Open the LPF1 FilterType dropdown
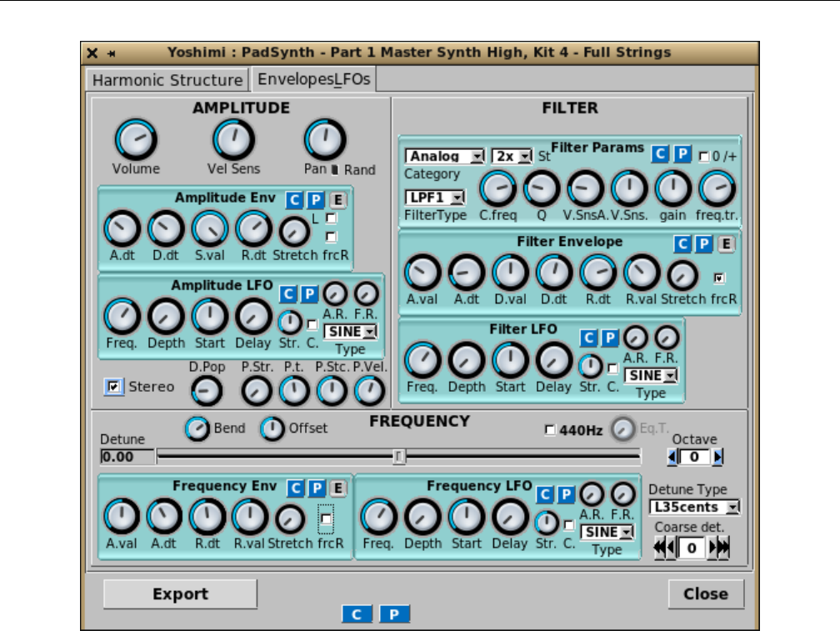 coord(436,197)
